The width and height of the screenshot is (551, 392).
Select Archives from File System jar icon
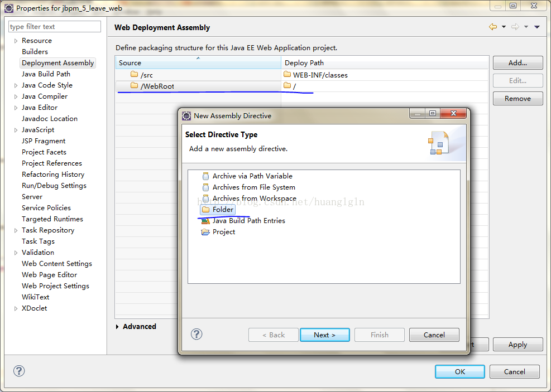tap(205, 187)
